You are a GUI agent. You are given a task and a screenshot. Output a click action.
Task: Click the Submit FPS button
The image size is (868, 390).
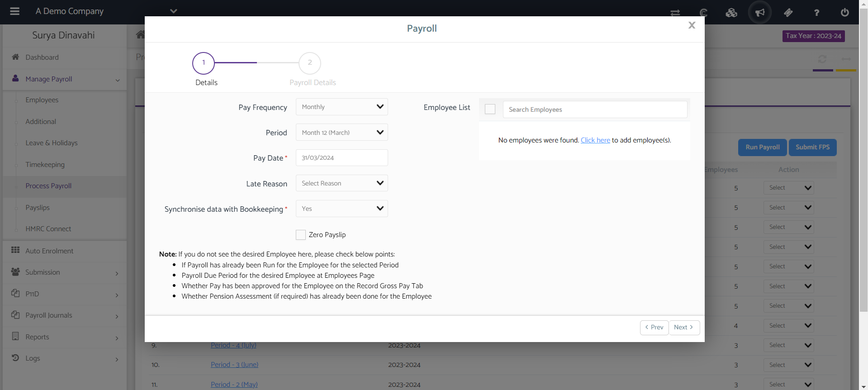click(x=813, y=147)
